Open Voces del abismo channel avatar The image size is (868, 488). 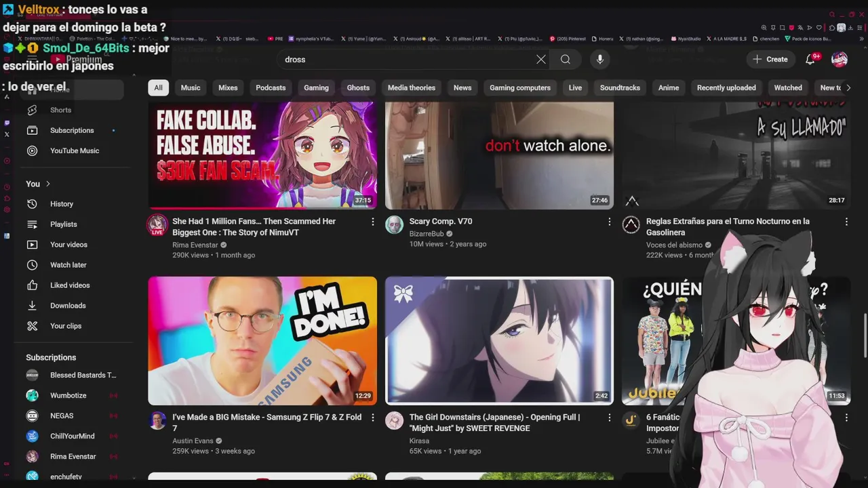point(631,225)
